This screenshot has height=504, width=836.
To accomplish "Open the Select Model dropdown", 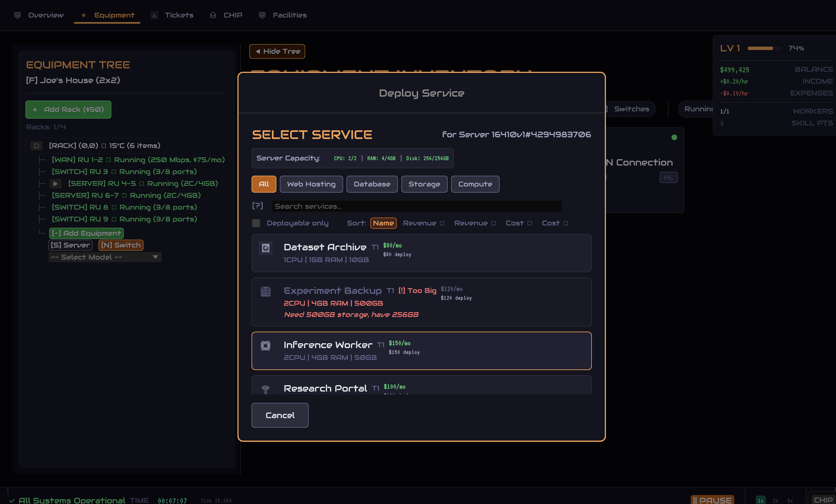I will click(x=105, y=257).
